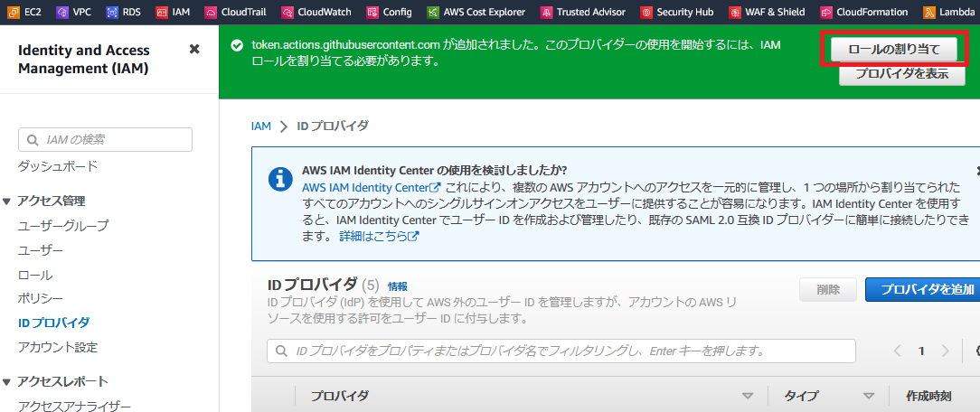
Task: Open ロール in the sidebar
Action: tap(35, 275)
